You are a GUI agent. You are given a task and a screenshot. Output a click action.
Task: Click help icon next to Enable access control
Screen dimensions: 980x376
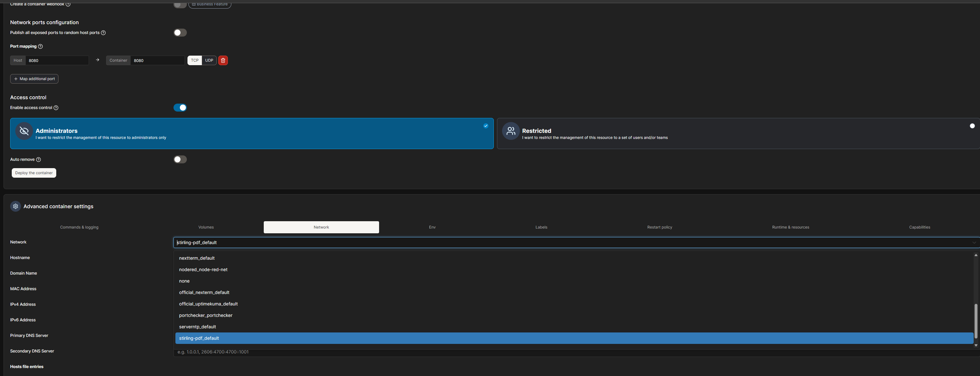(56, 108)
